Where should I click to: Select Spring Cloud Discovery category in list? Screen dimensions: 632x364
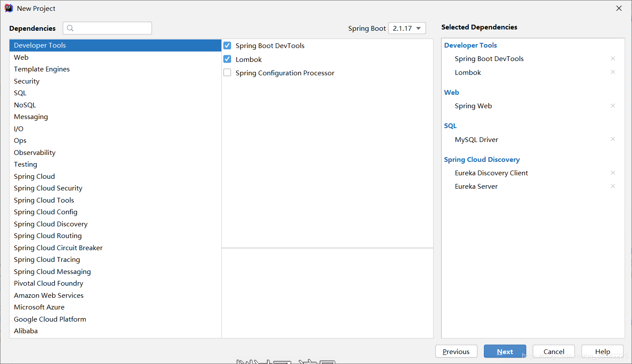pyautogui.click(x=115, y=224)
